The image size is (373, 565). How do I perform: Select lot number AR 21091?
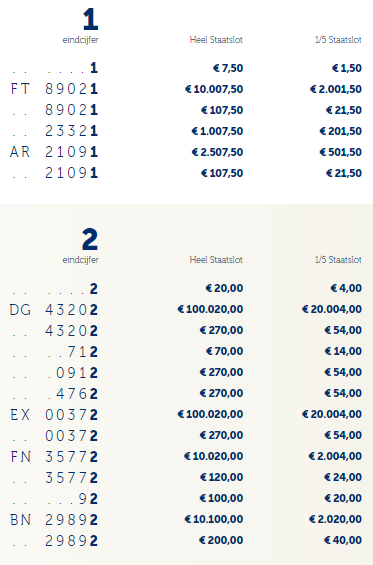click(54, 152)
